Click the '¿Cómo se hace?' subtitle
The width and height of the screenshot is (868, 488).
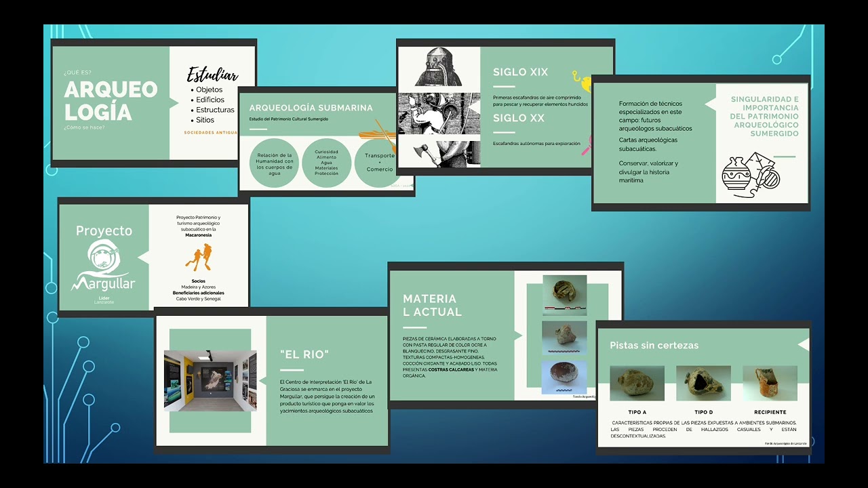click(84, 127)
